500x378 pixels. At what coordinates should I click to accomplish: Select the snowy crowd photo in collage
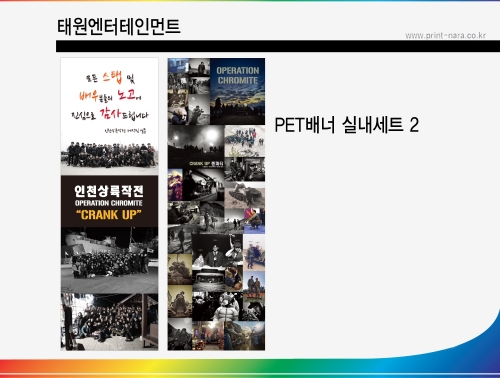tap(245, 141)
